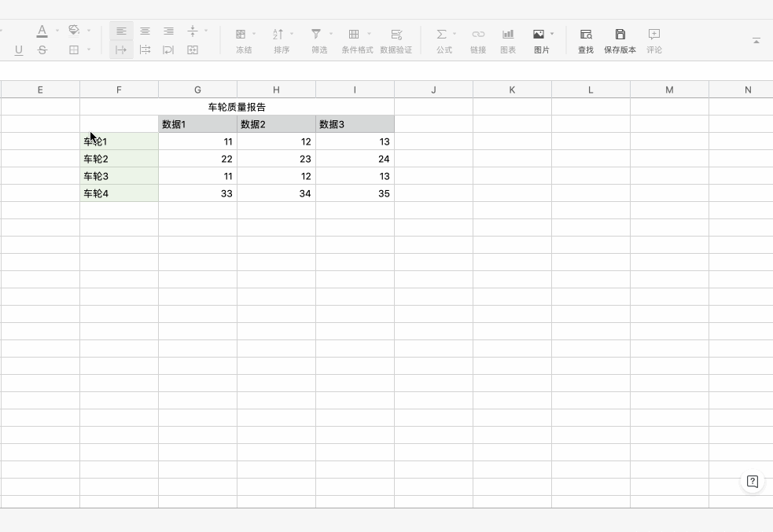Open the 筛选 dropdown arrow
773x532 pixels.
(331, 34)
